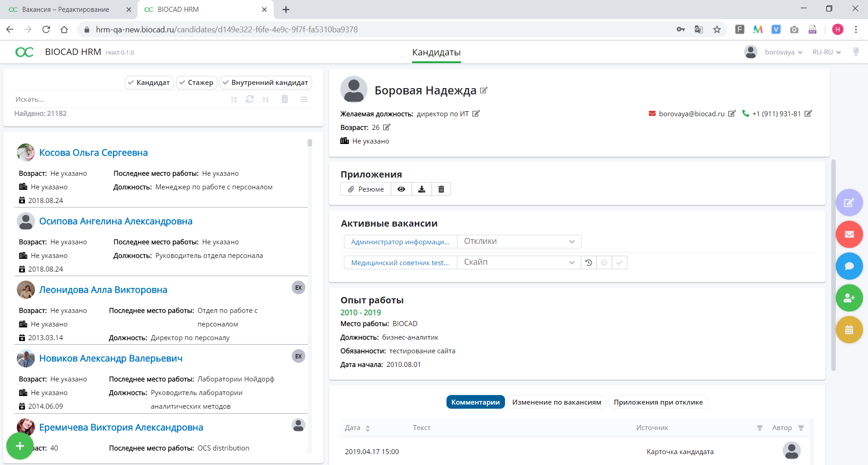The width and height of the screenshot is (868, 465).
Task: Edit candidate name Боровая Надежда
Action: pos(484,90)
